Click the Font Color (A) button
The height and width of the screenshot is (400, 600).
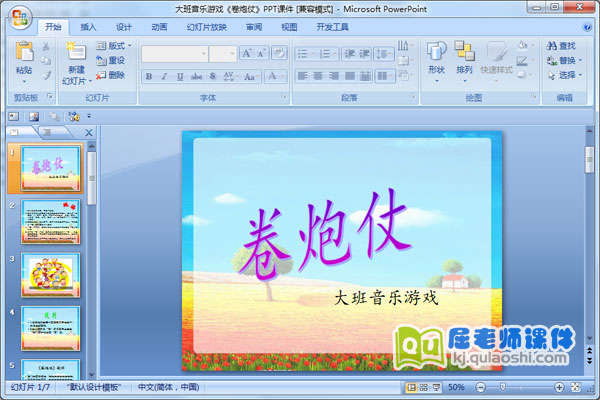[272, 76]
